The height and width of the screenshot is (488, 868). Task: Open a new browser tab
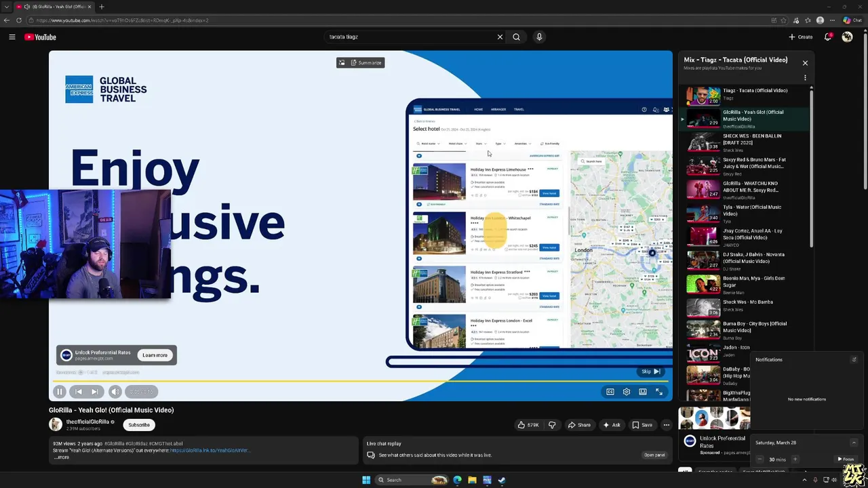click(x=102, y=7)
